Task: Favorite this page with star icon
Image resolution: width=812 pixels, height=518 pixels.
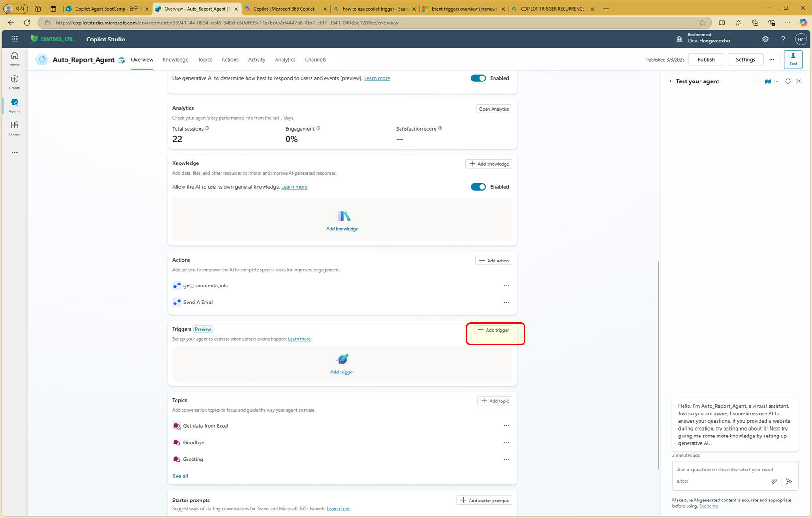Action: click(x=702, y=23)
